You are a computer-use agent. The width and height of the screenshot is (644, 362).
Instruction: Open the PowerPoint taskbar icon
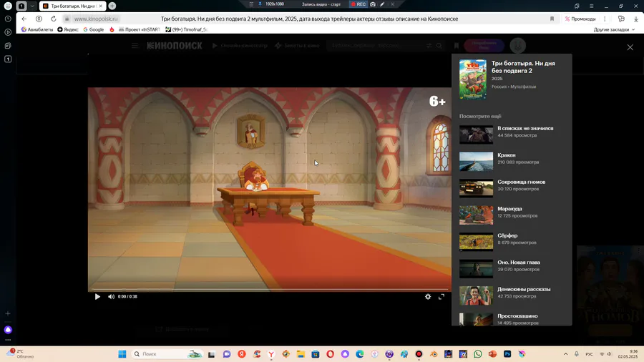click(x=492, y=354)
